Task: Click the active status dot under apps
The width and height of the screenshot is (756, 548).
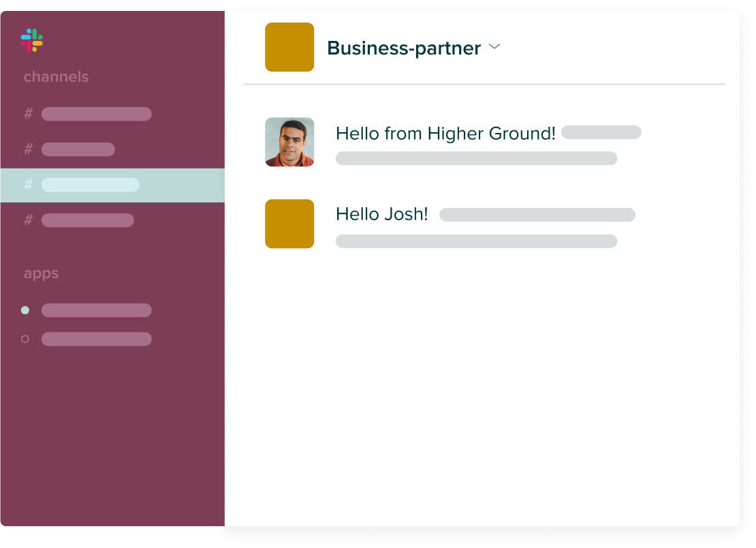Action: click(25, 310)
